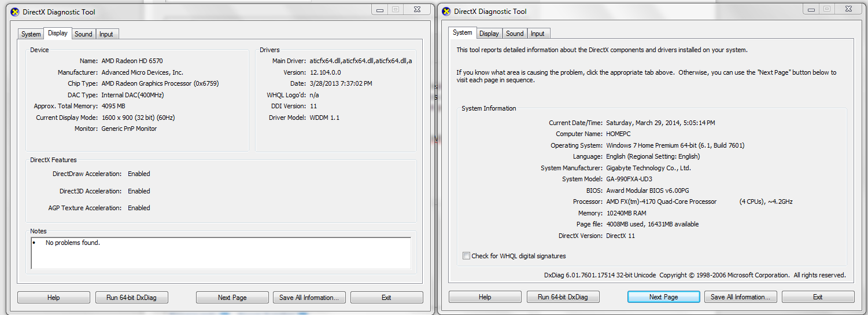868x315 pixels.
Task: Click Help button in left window
Action: pyautogui.click(x=54, y=298)
